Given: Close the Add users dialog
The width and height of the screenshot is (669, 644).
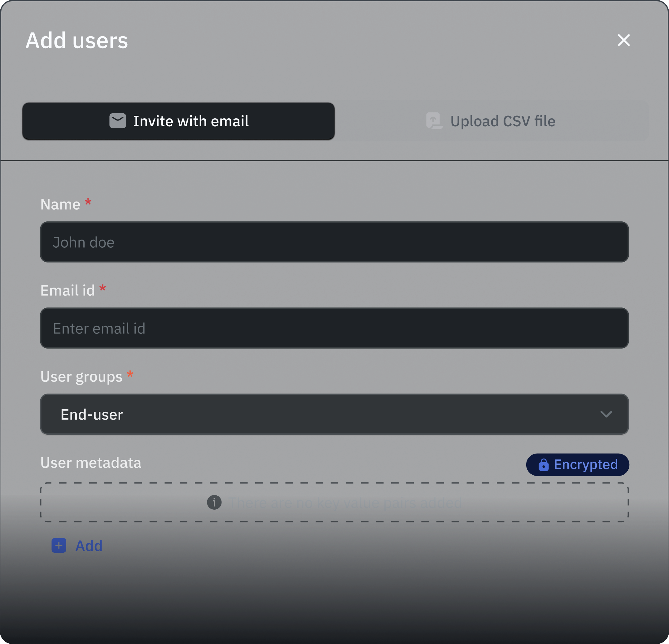Looking at the screenshot, I should tap(623, 40).
